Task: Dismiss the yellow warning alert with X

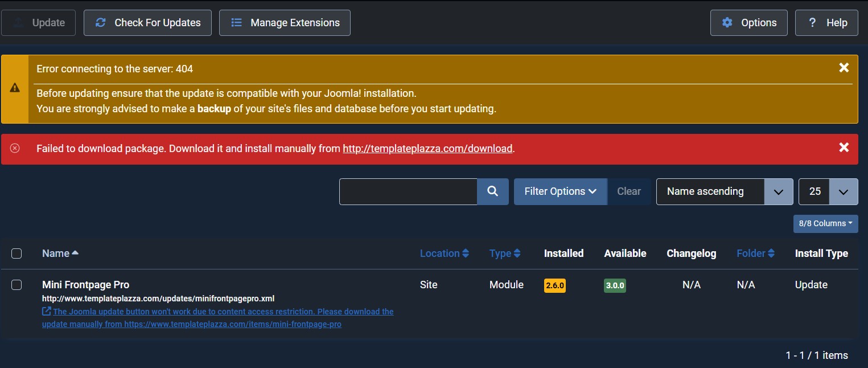Action: (844, 68)
